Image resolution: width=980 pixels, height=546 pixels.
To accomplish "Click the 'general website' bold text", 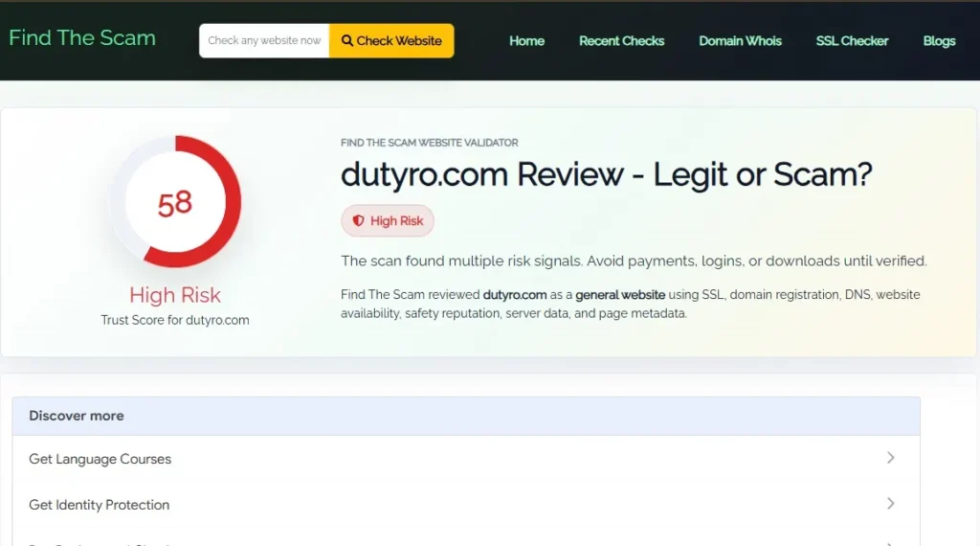I will 620,295.
